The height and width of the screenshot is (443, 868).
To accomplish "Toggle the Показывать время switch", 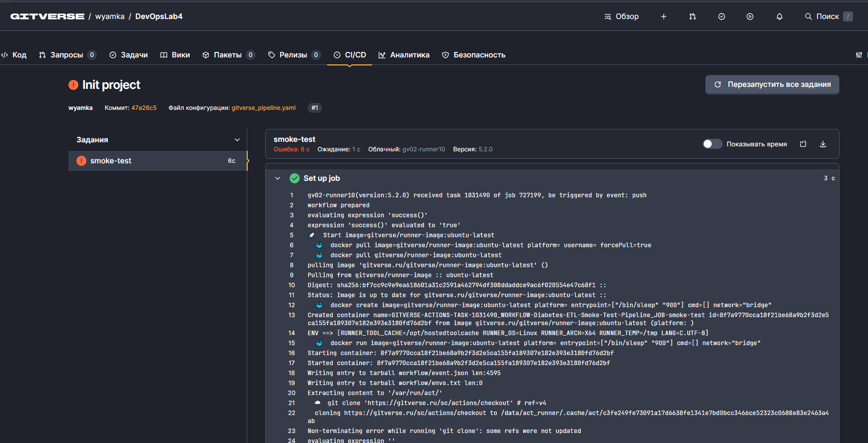I will click(712, 144).
